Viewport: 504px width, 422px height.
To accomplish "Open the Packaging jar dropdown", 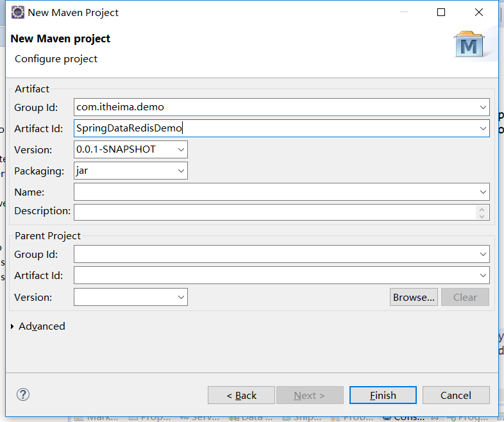I will point(181,171).
